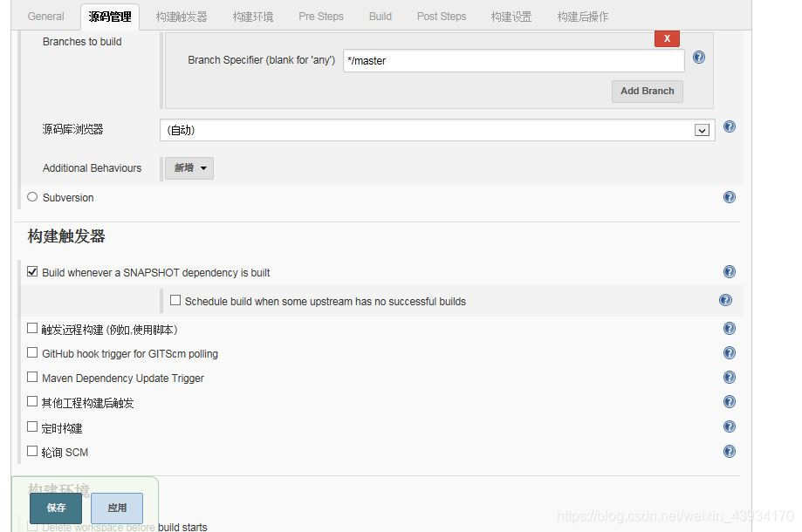This screenshot has width=802, height=532.
Task: Switch to the 构建设置 tab
Action: (x=511, y=17)
